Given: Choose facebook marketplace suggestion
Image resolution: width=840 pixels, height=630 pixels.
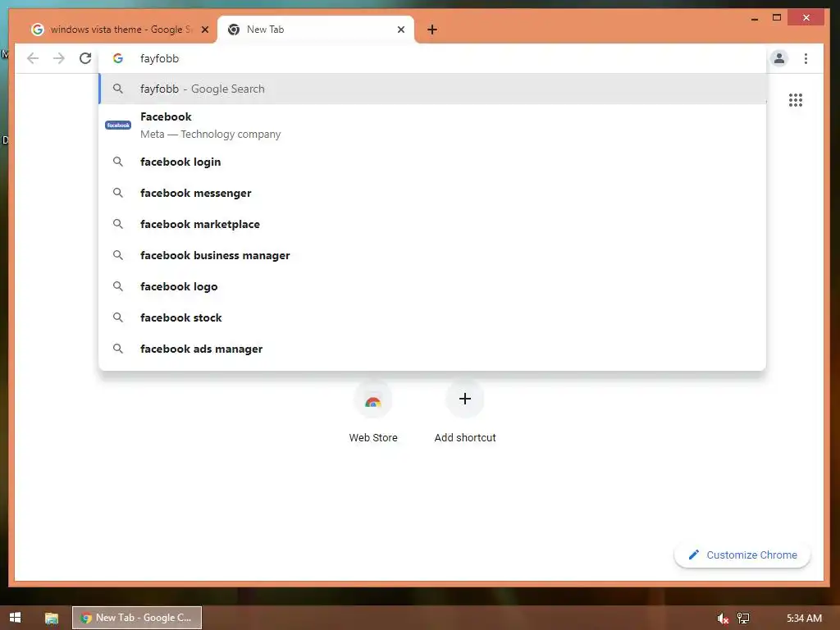Looking at the screenshot, I should pyautogui.click(x=432, y=224).
